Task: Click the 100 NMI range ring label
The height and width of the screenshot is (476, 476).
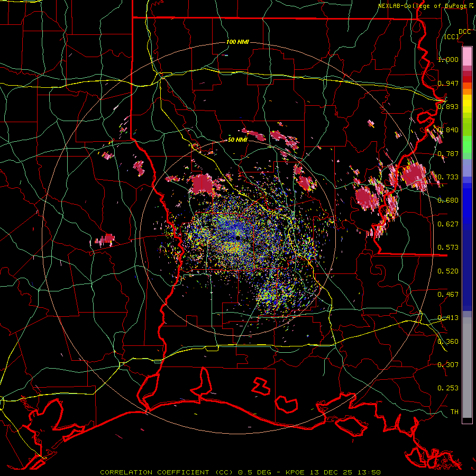Action: pyautogui.click(x=237, y=42)
